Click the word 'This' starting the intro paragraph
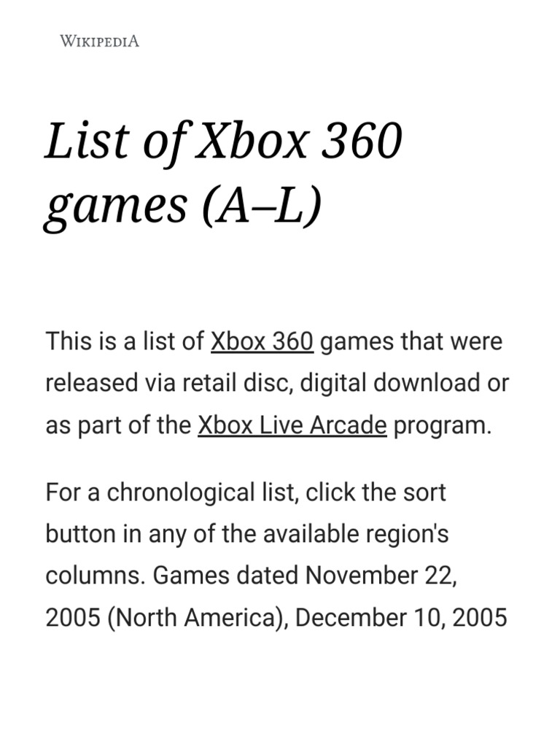The width and height of the screenshot is (560, 747). click(63, 341)
